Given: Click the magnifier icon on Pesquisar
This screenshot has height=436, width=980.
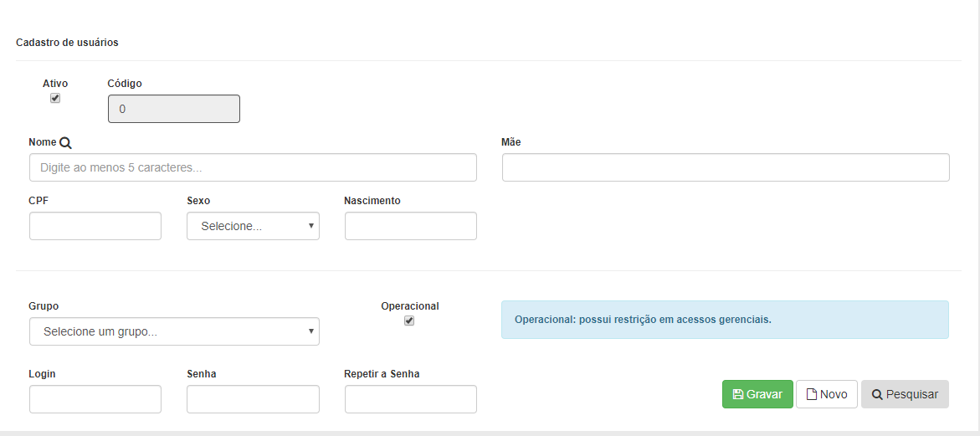Looking at the screenshot, I should point(877,394).
